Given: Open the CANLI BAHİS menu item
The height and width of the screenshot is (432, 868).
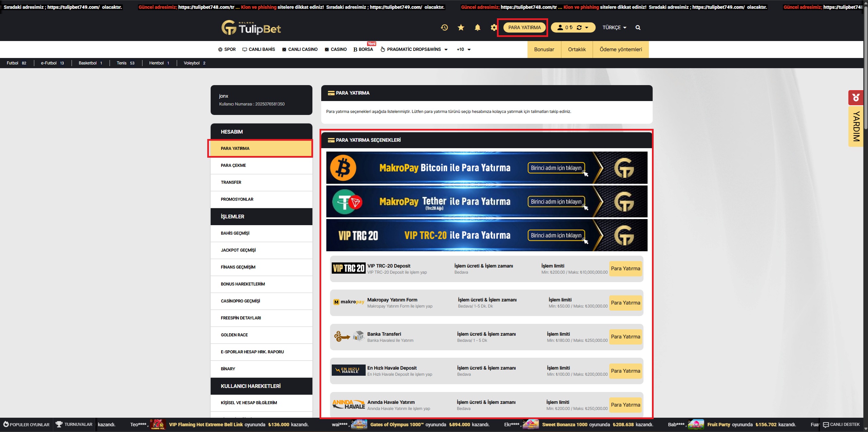Looking at the screenshot, I should (259, 50).
